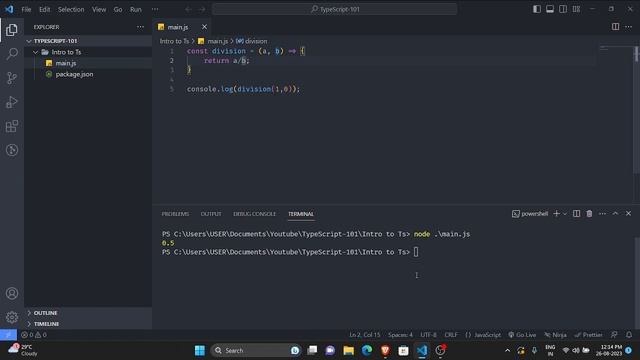Screen dimensions: 640x360
Task: Select JavaScript language mode
Action: point(483,335)
